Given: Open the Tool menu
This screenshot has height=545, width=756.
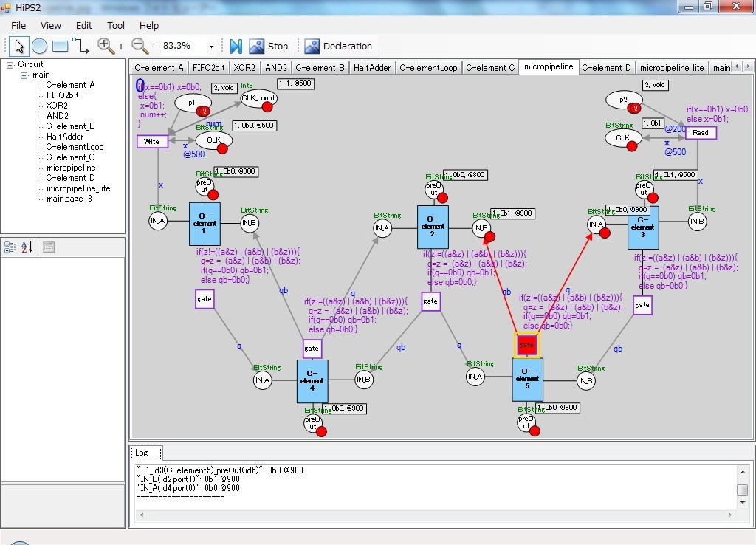Looking at the screenshot, I should (116, 26).
